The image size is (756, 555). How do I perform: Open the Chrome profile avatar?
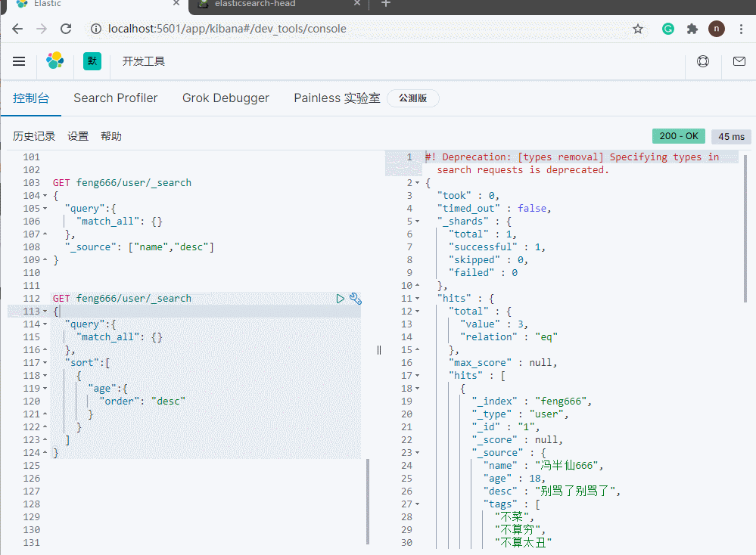coord(717,29)
